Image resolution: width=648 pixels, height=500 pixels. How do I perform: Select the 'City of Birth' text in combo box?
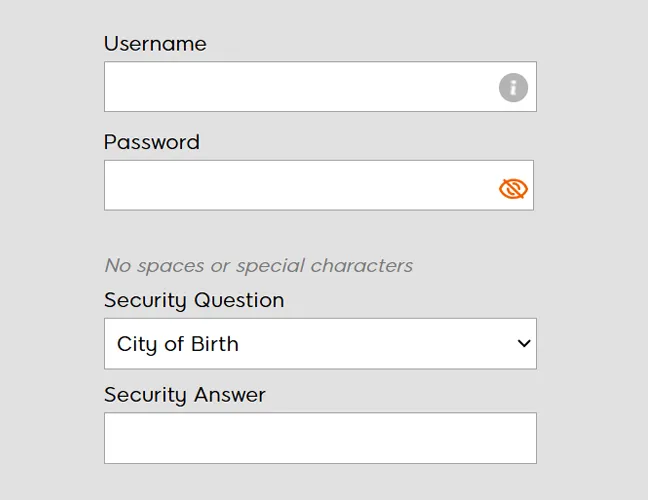coord(178,344)
